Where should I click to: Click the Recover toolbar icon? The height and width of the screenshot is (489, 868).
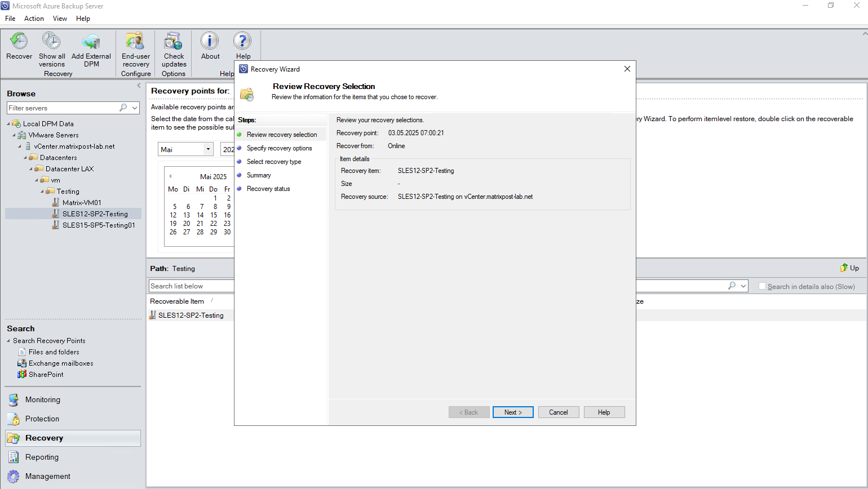click(19, 42)
